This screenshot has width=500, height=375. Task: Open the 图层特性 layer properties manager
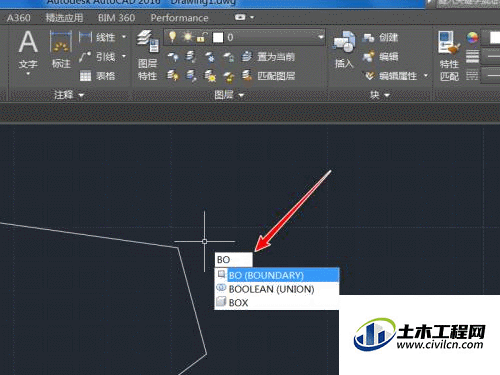(147, 55)
